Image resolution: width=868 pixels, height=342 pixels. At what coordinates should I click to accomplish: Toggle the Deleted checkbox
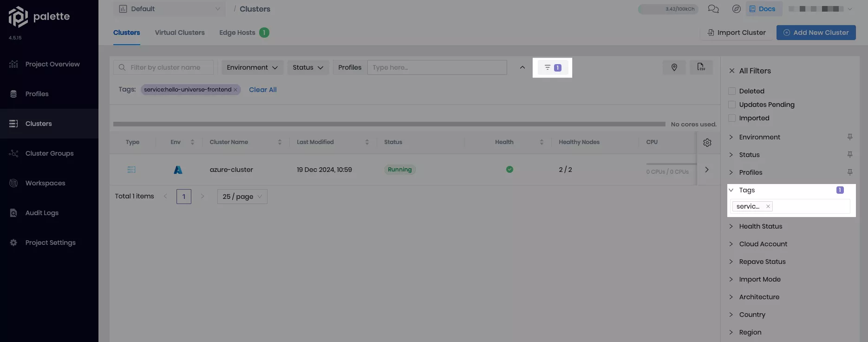732,91
